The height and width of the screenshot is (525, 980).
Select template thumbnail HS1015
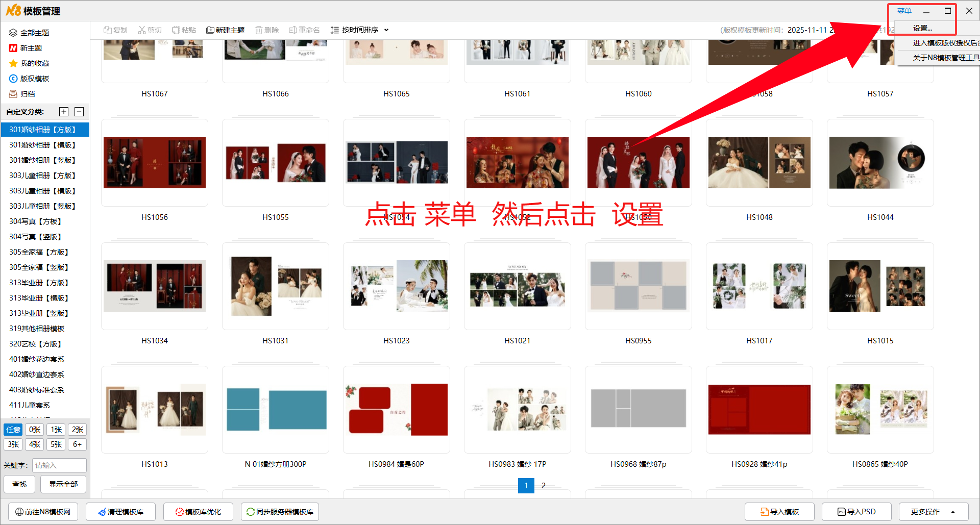click(880, 286)
